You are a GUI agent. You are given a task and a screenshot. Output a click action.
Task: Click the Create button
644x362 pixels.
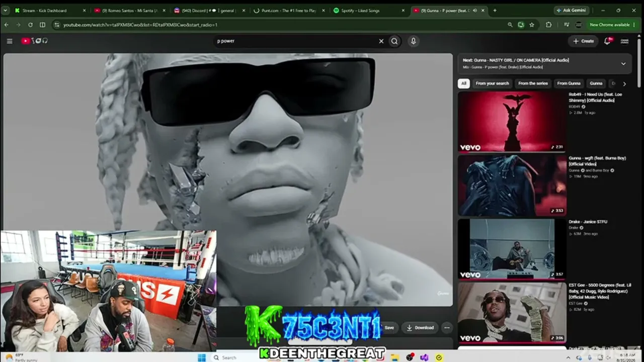click(x=584, y=41)
